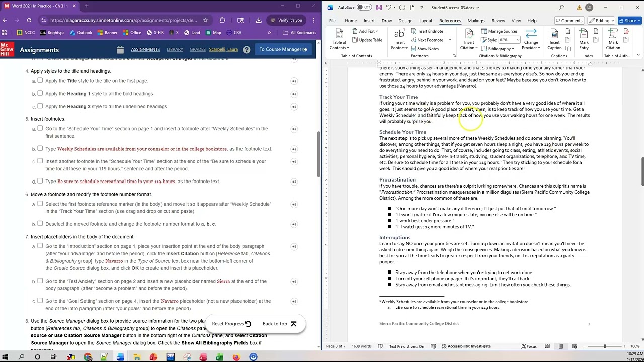The image size is (644, 362).
Task: Open the Mailings ribbon tab
Action: coord(475,21)
